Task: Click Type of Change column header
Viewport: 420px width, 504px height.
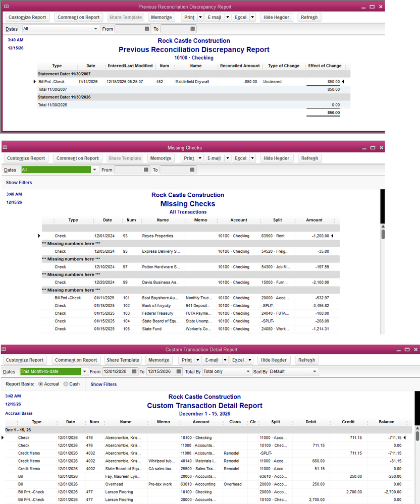Action: click(x=284, y=66)
